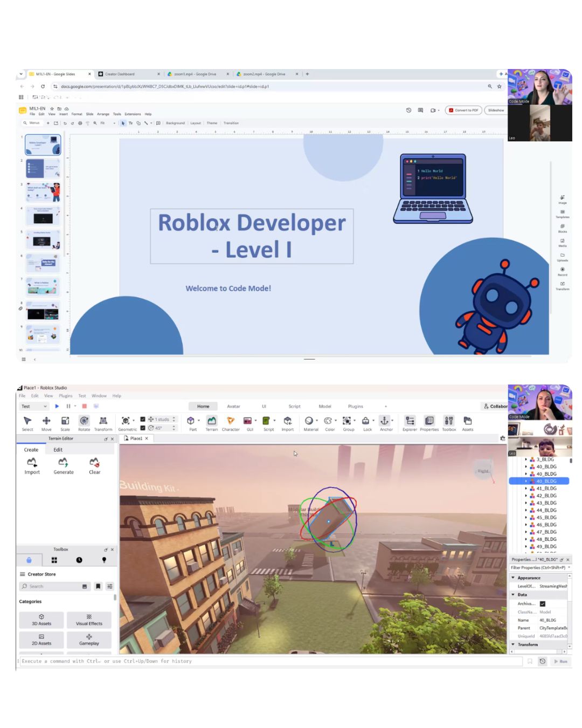
Task: Collapse the Data properties section
Action: click(513, 595)
